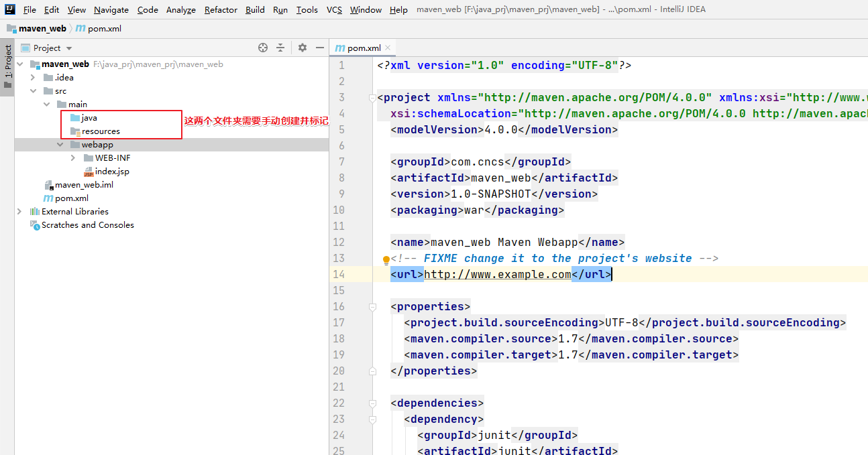Open the Refactor menu

click(x=221, y=9)
